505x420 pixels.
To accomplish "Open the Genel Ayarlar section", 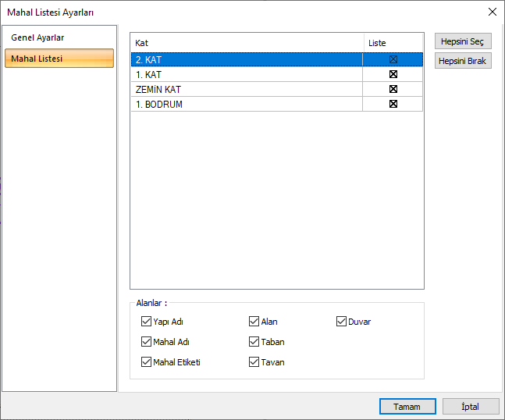I will [37, 37].
